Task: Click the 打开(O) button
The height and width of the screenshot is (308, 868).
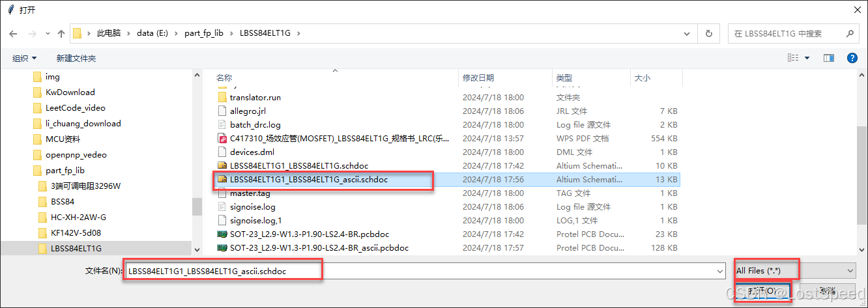Action: (762, 290)
